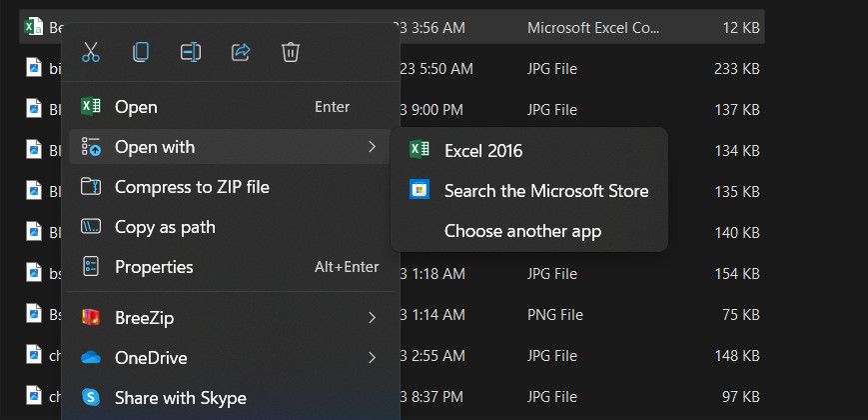
Task: Click the 97 KB size cell
Action: coord(741,397)
